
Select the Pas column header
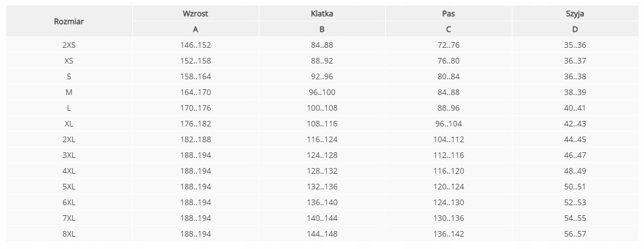(x=448, y=13)
